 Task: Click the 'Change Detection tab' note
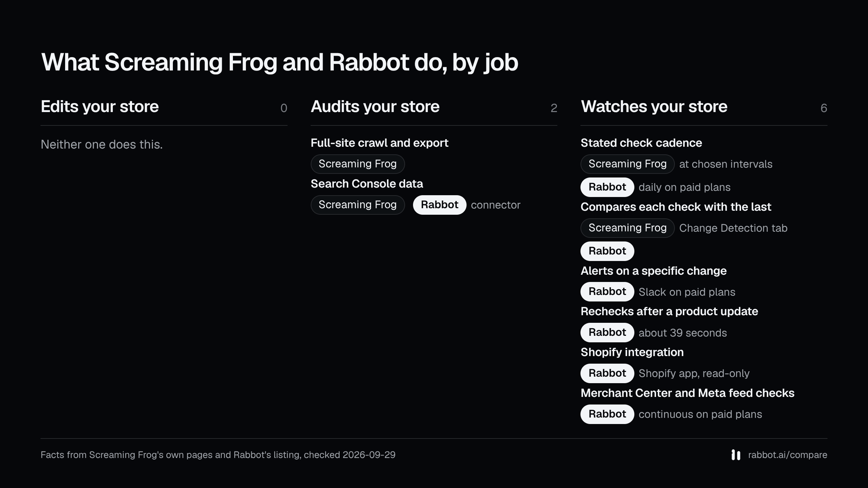tap(733, 228)
